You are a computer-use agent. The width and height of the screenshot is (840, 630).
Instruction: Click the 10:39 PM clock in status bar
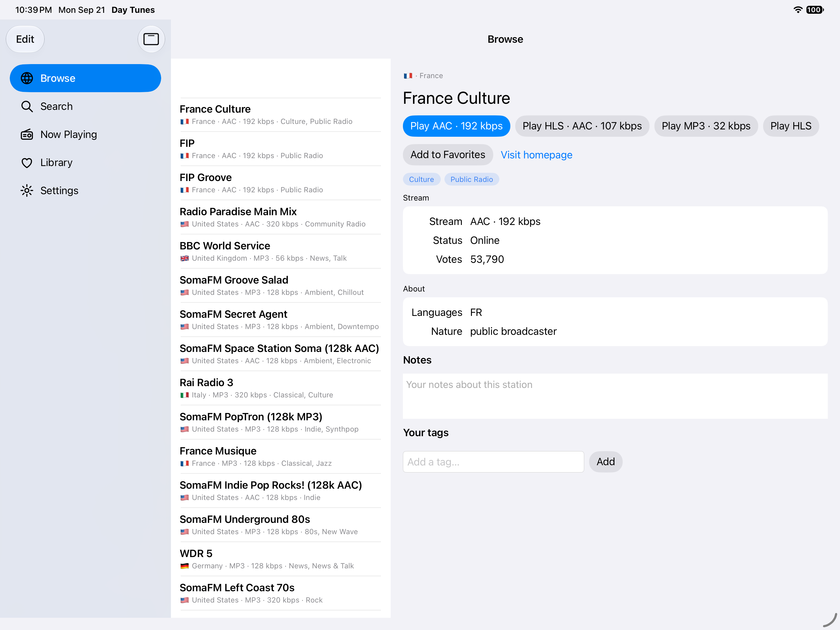point(33,10)
